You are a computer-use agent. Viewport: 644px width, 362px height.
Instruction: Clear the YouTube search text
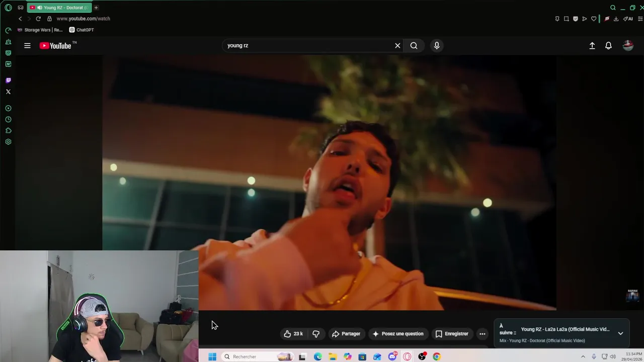[x=397, y=45]
